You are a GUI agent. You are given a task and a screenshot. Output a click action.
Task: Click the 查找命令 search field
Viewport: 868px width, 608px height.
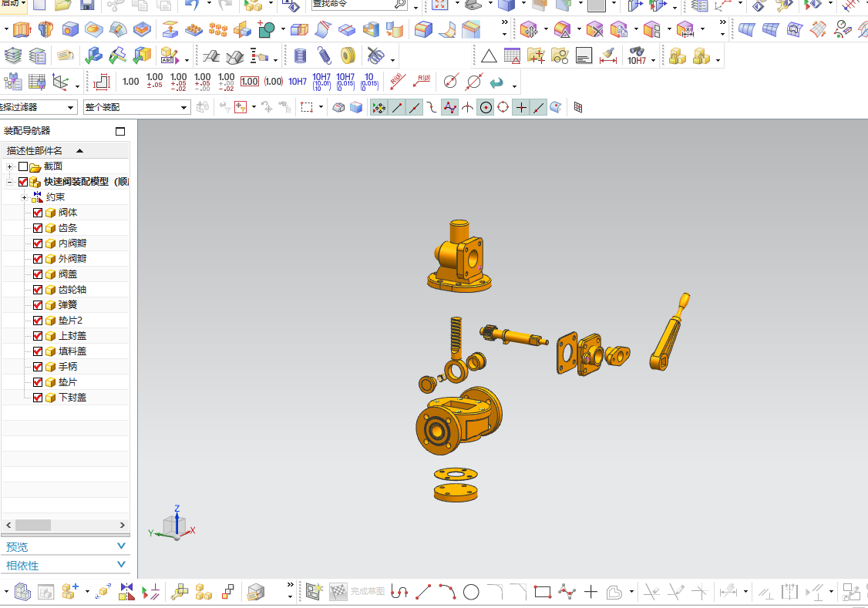(351, 5)
